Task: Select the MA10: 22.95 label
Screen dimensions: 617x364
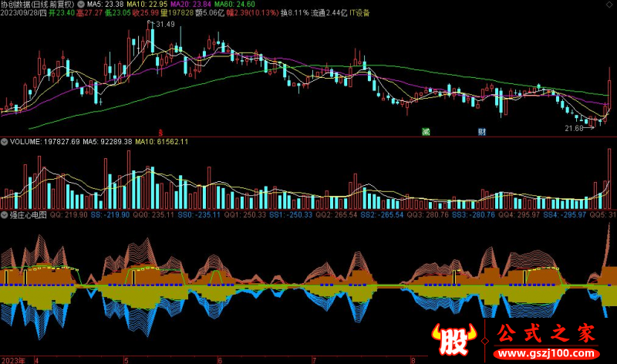Action: tap(147, 5)
